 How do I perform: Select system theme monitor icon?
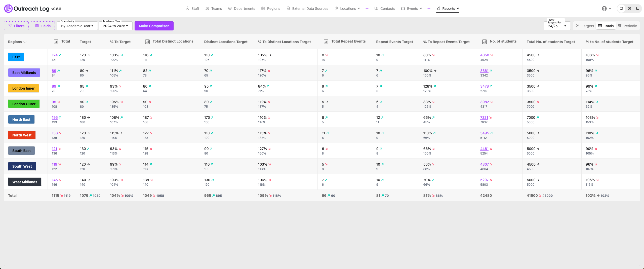[621, 9]
